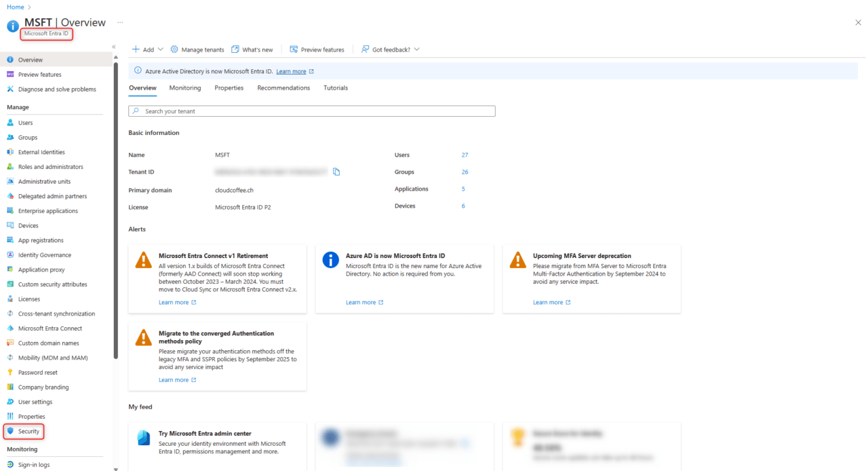Click the Administrative units icon
Screen dimensions: 868x471
coord(11,182)
